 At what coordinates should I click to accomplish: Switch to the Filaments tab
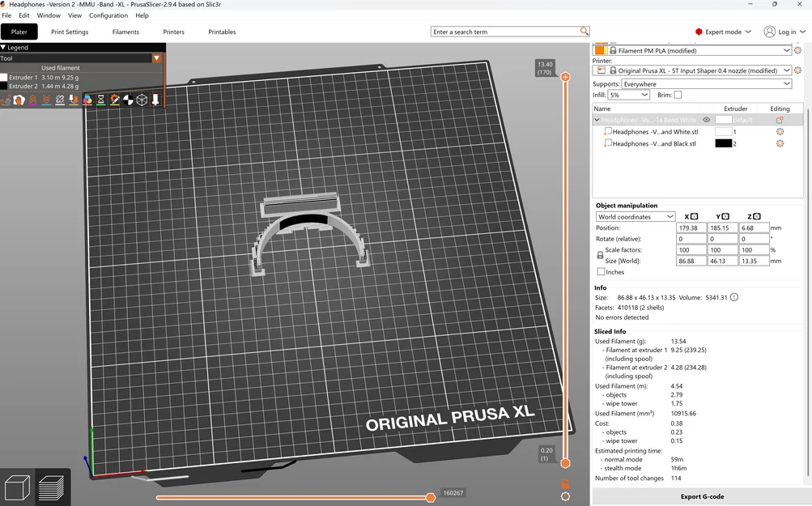pos(125,32)
